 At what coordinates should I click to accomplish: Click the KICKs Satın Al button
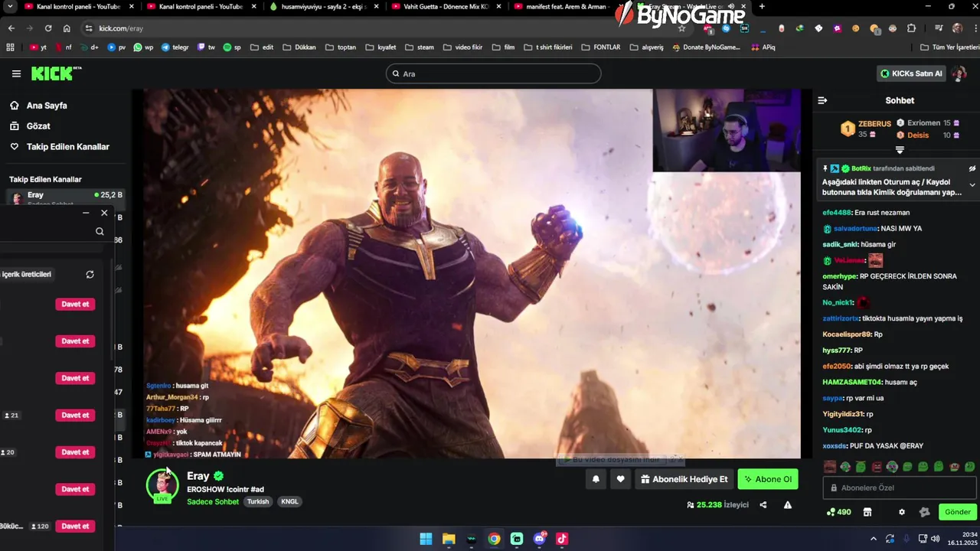click(x=912, y=73)
